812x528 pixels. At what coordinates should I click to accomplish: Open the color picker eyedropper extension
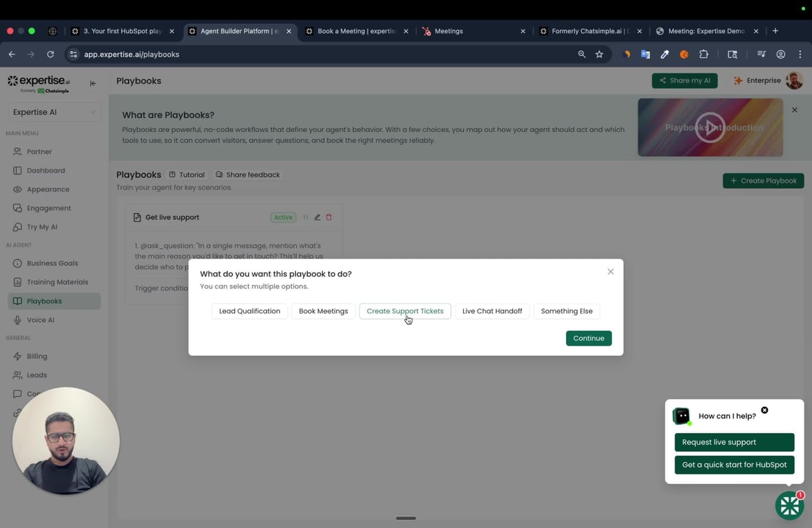click(x=664, y=54)
